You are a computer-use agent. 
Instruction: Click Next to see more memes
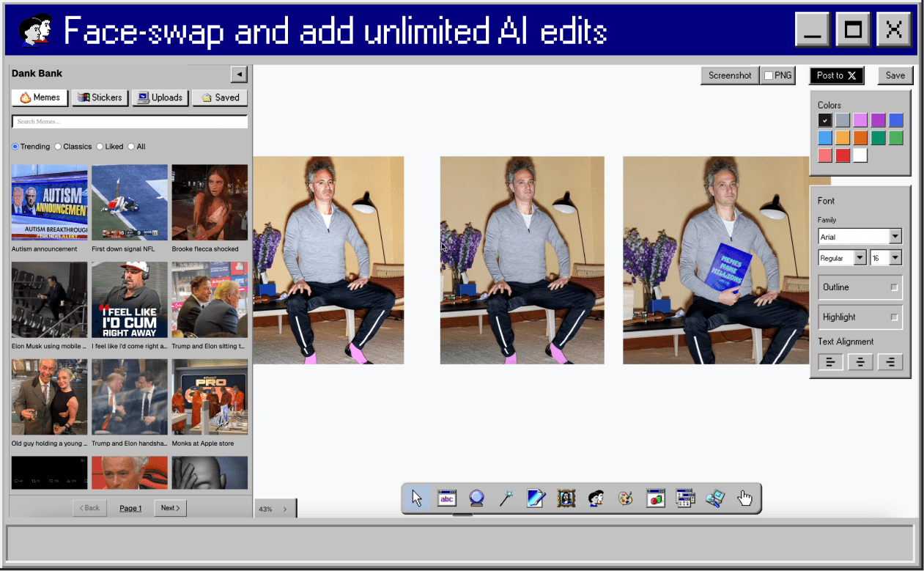[x=169, y=508]
